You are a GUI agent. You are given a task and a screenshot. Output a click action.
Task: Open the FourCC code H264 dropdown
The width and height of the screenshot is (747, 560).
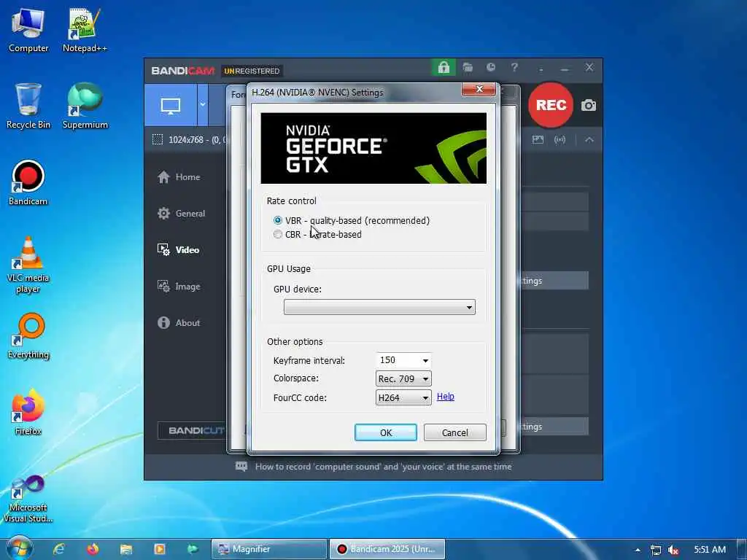pos(403,397)
